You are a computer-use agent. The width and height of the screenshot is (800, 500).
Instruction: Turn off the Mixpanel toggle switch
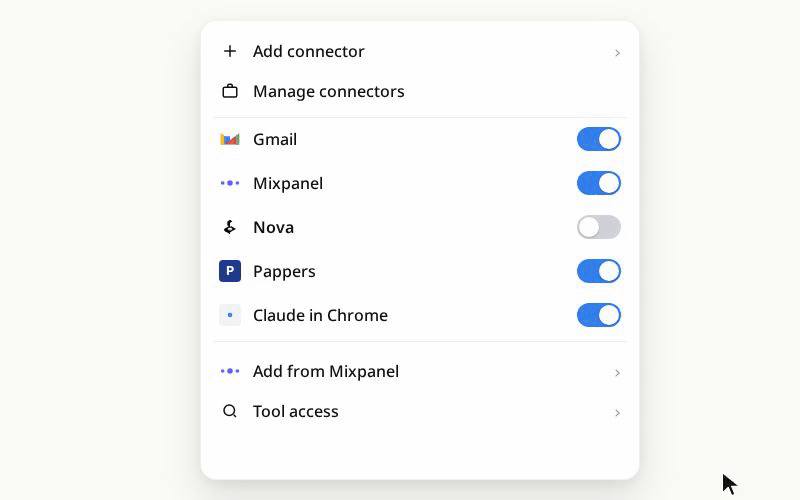click(598, 183)
